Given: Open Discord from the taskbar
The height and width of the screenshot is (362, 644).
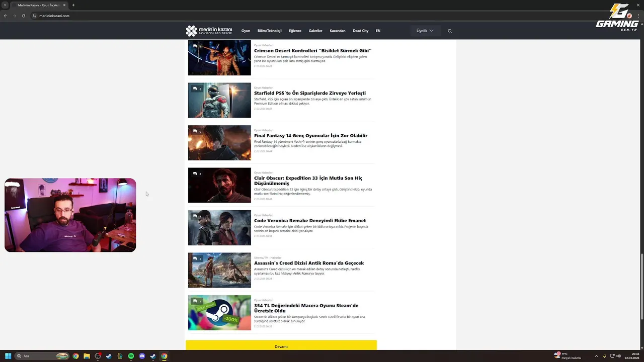Looking at the screenshot, I should coord(142,356).
